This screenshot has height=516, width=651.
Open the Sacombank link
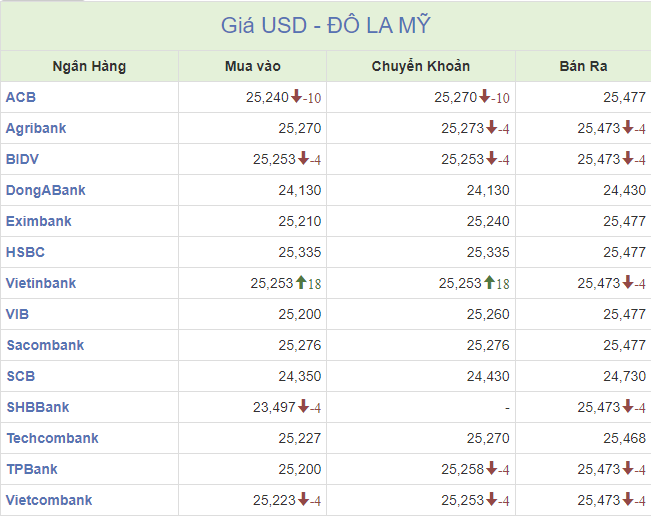(45, 345)
